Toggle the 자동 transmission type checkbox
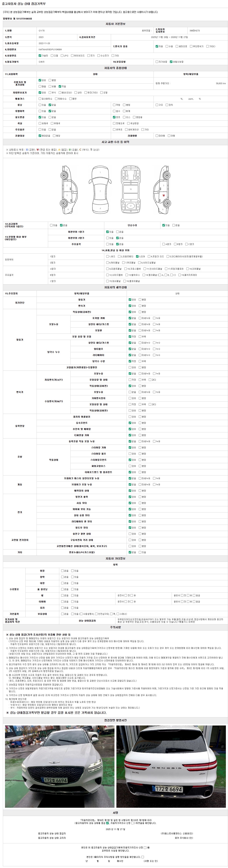Image resolution: width=228 pixels, height=868 pixels. 157,46
